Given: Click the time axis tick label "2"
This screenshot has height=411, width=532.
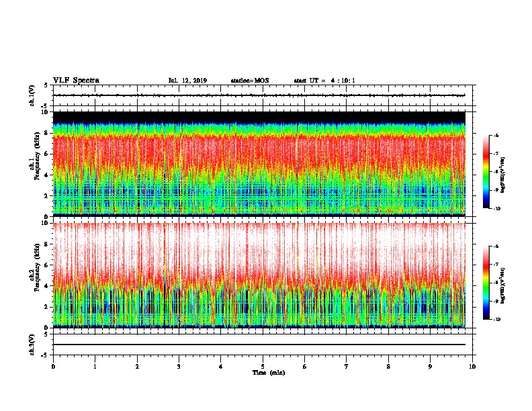Looking at the screenshot, I should (x=137, y=367).
